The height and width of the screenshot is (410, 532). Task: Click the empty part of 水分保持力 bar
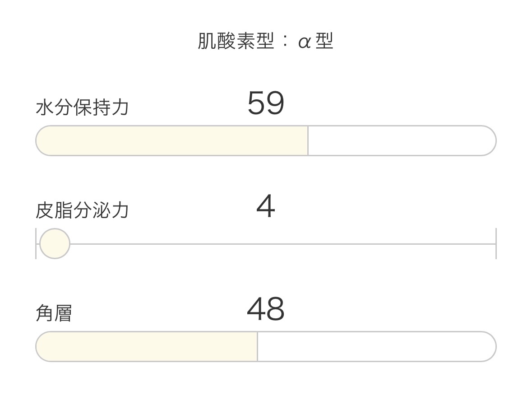point(397,141)
